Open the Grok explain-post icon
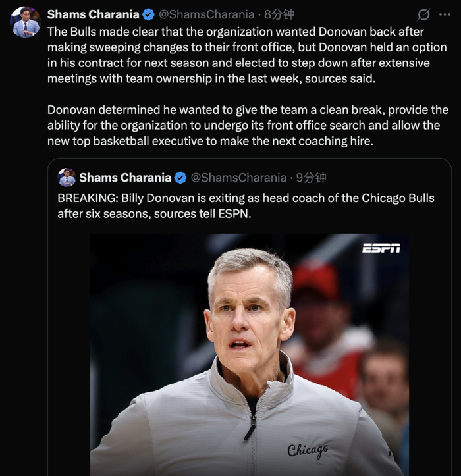461x476 pixels. (423, 14)
